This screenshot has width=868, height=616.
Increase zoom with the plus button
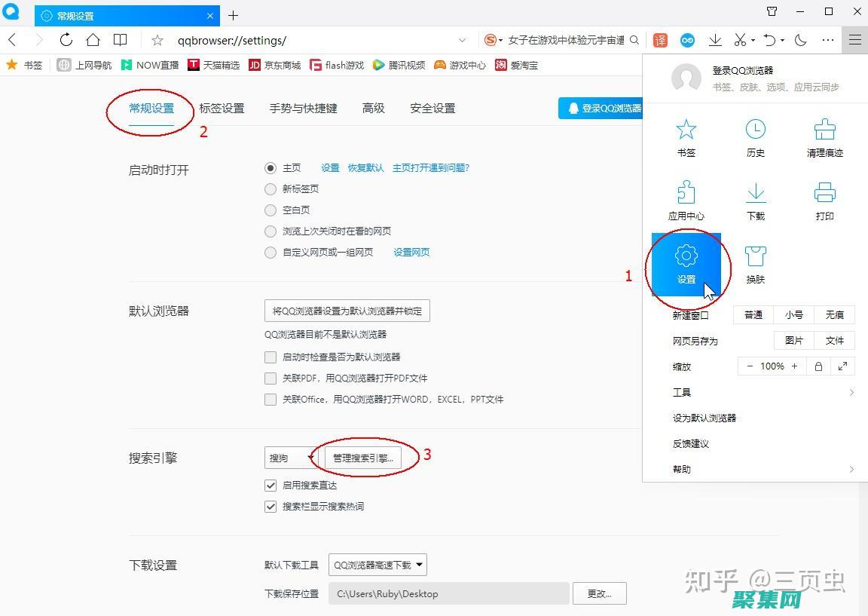coord(794,366)
